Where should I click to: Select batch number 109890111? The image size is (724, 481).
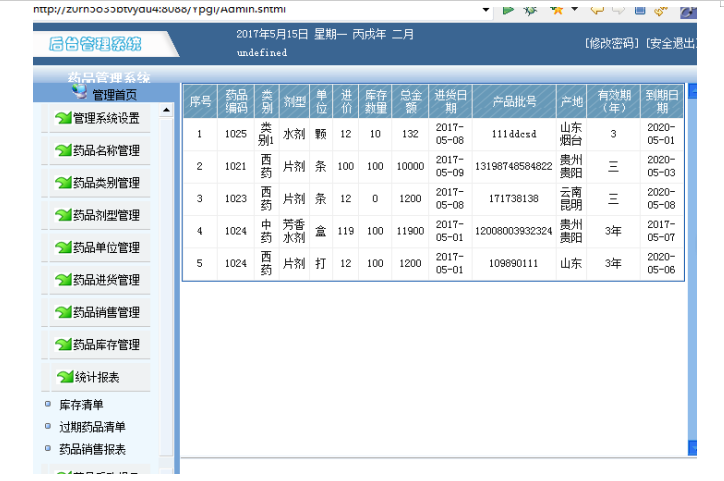[x=514, y=263]
